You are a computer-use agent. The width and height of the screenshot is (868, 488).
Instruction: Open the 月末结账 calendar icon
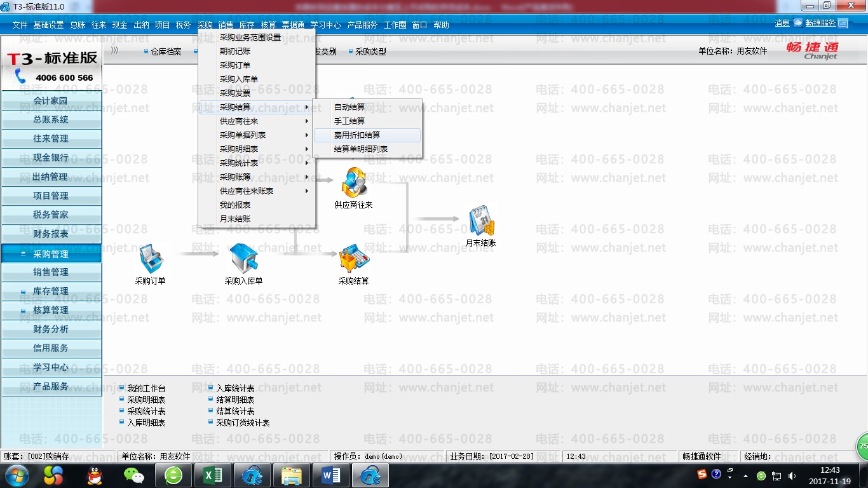(x=481, y=221)
